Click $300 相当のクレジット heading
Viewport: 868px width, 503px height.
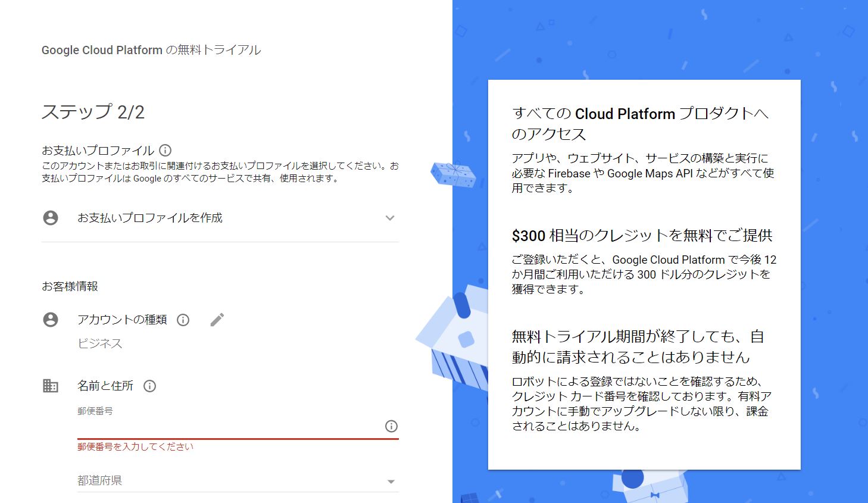tap(642, 236)
